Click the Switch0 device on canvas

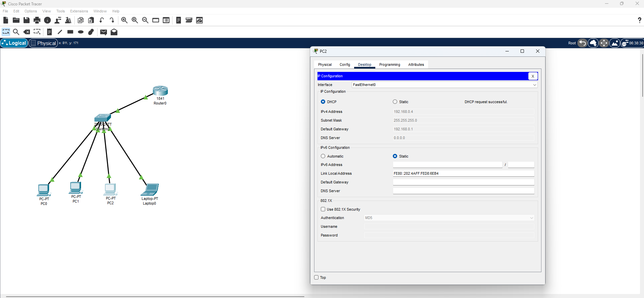click(x=103, y=118)
